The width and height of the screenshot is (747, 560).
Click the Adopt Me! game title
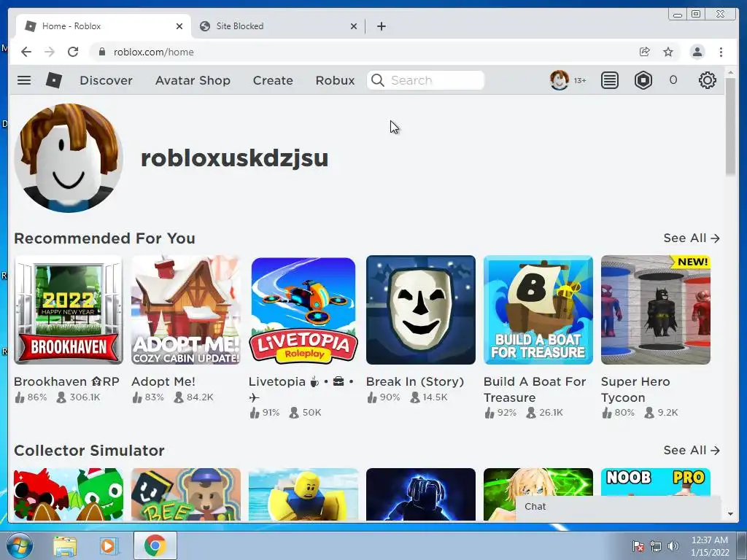click(x=163, y=381)
